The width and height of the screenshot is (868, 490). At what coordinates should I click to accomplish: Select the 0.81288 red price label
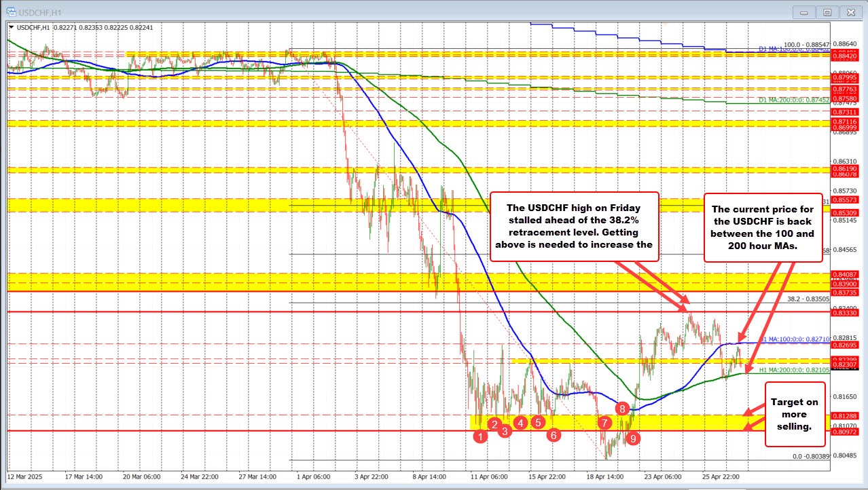pos(846,415)
